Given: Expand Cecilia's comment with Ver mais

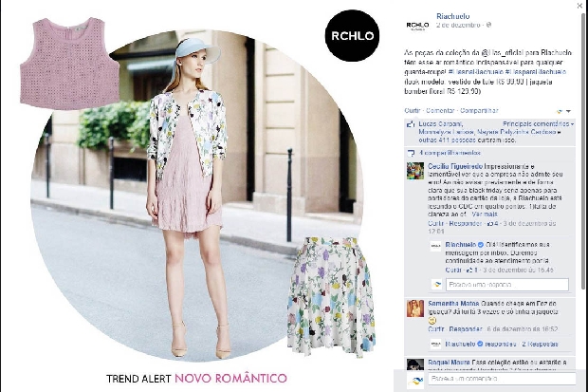Looking at the screenshot, I should click(485, 214).
